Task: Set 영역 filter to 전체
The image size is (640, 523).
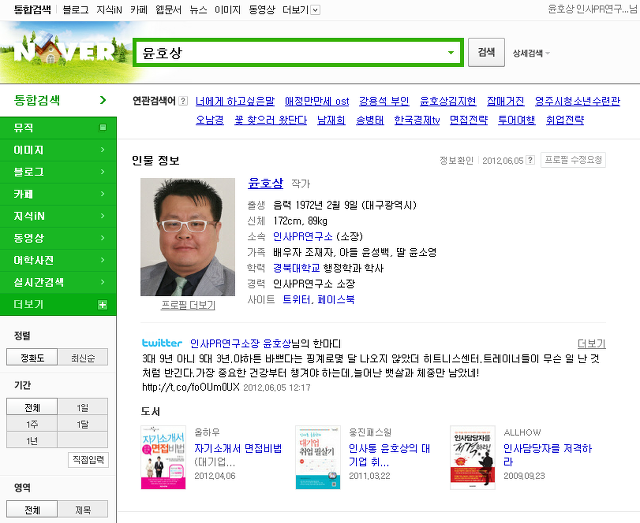Action: 32,509
